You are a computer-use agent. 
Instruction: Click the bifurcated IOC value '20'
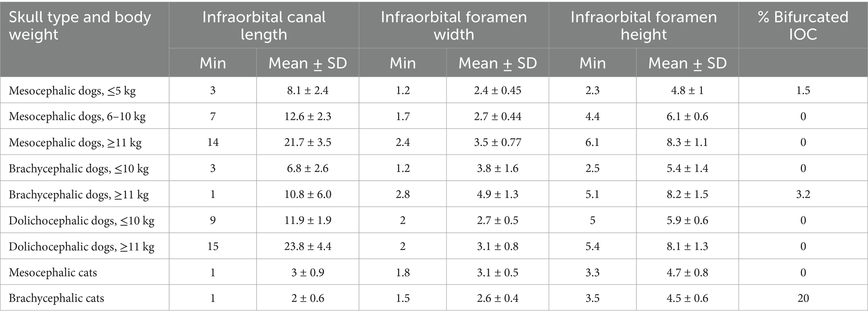click(803, 298)
